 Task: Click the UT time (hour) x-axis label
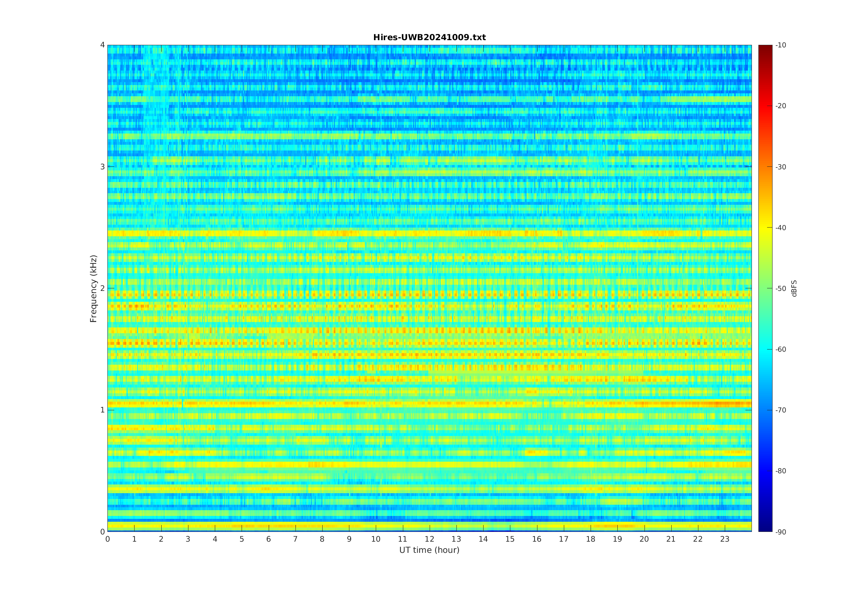coord(429,550)
